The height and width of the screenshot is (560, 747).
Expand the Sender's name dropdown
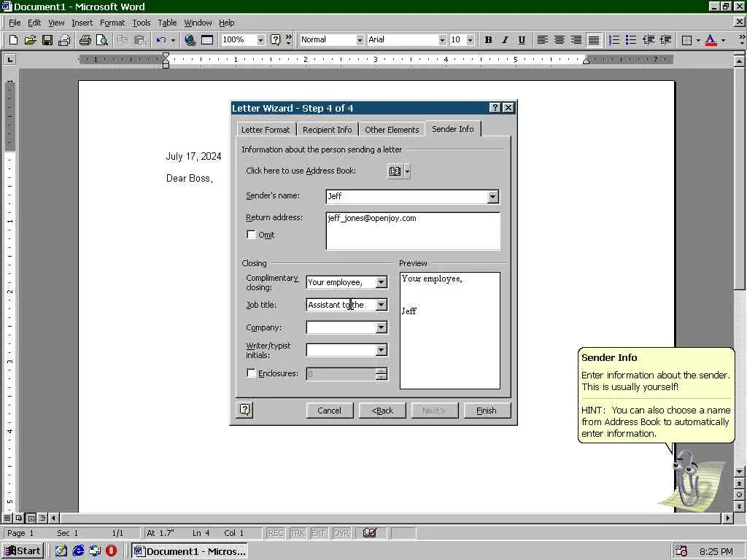point(492,196)
